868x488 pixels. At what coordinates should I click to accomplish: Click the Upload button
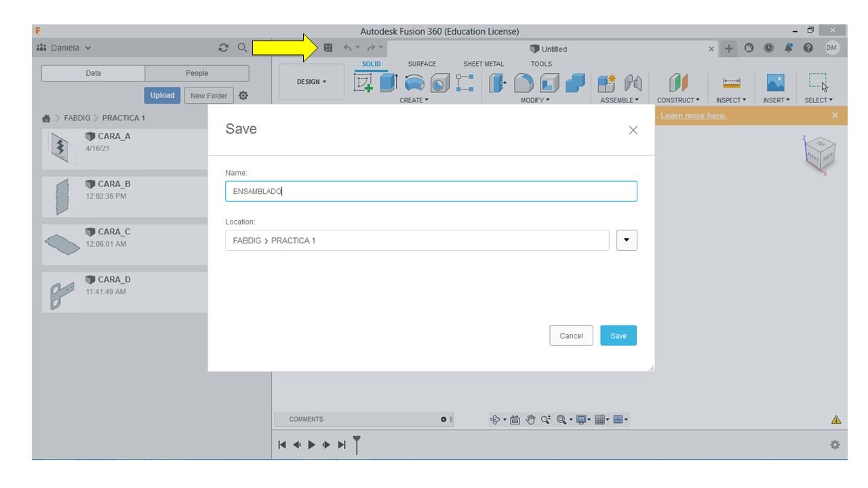point(163,96)
